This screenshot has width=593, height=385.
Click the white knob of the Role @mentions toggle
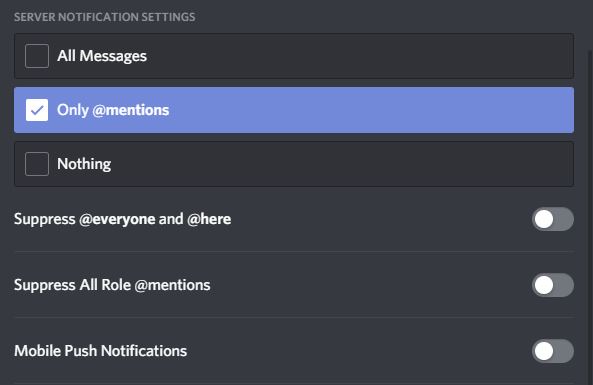tap(544, 285)
